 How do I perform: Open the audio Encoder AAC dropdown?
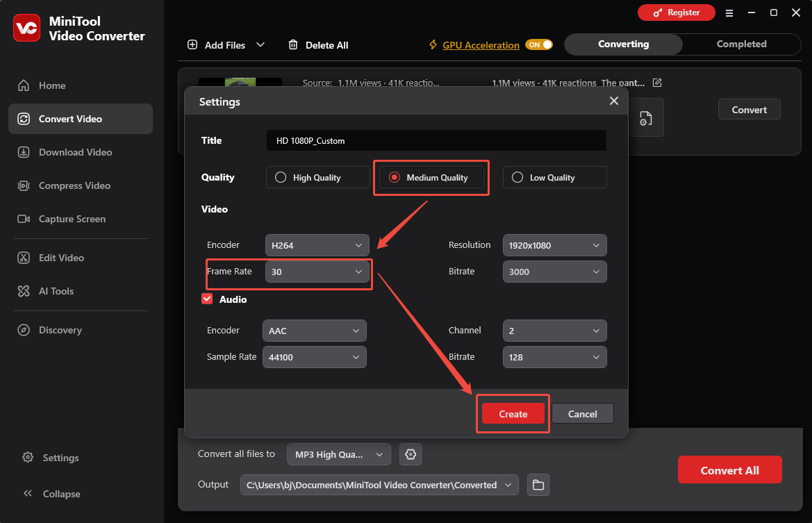315,331
